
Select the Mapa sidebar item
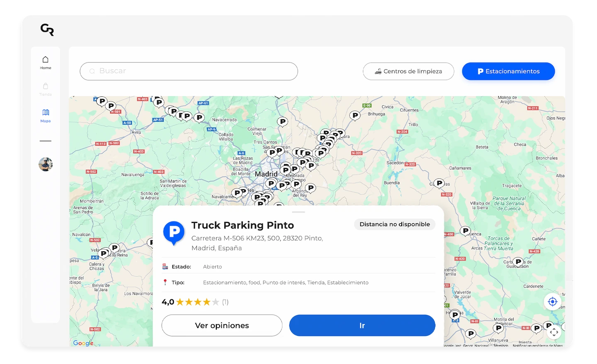click(46, 116)
